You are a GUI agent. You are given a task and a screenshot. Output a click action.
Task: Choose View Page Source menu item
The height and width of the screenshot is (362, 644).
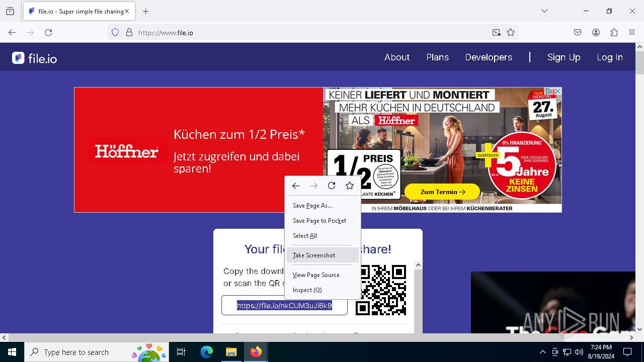pyautogui.click(x=323, y=275)
